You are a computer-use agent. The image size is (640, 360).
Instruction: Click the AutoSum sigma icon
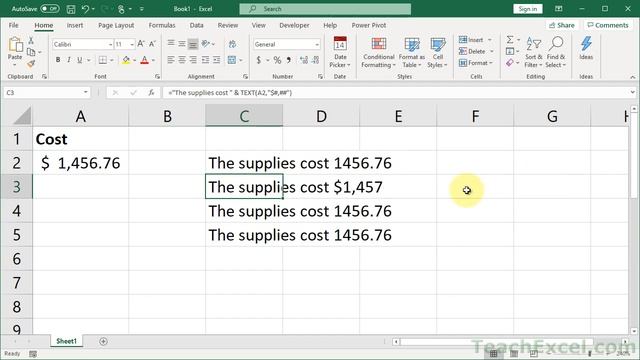[510, 40]
